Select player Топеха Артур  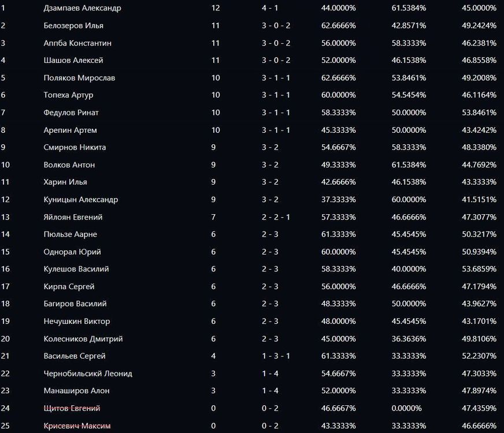[x=68, y=95]
